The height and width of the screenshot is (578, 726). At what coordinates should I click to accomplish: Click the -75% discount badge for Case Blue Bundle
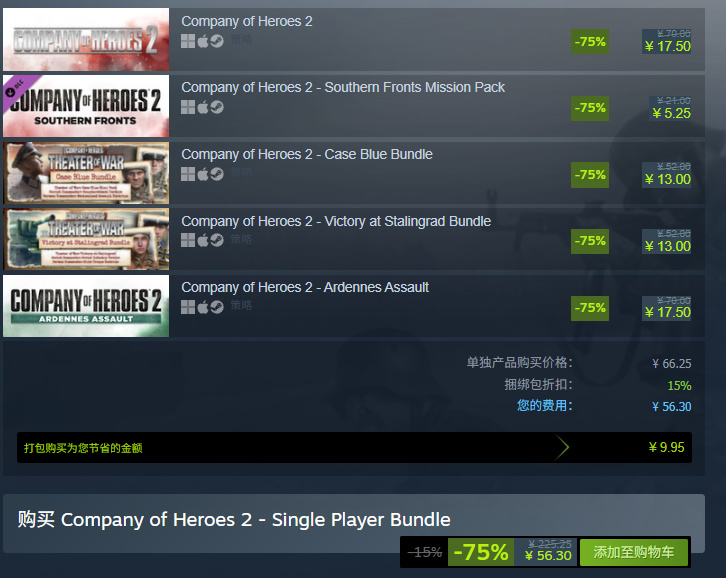[590, 175]
